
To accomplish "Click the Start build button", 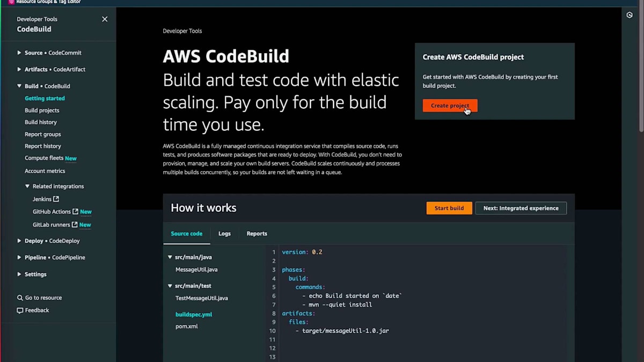I will click(449, 208).
